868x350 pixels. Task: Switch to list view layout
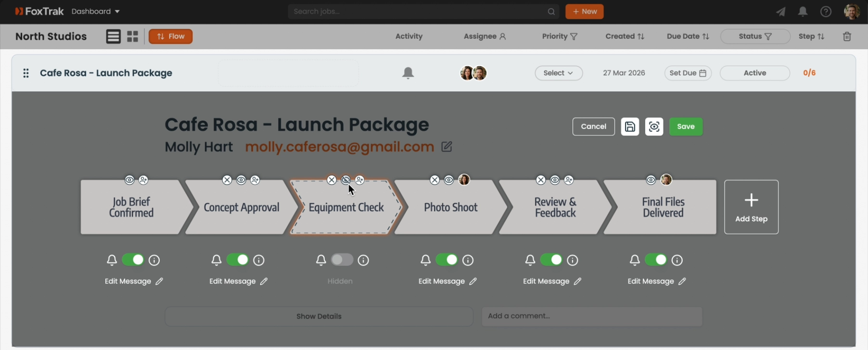114,37
